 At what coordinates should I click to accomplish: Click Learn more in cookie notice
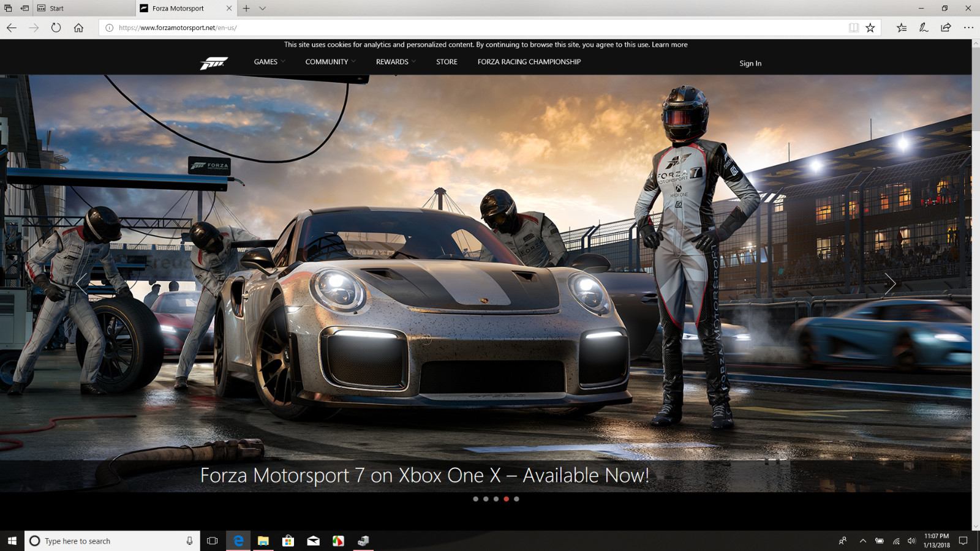coord(669,45)
